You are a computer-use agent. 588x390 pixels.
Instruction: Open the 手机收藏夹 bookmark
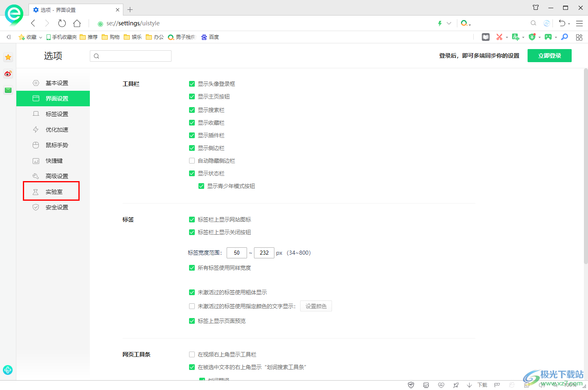62,37
